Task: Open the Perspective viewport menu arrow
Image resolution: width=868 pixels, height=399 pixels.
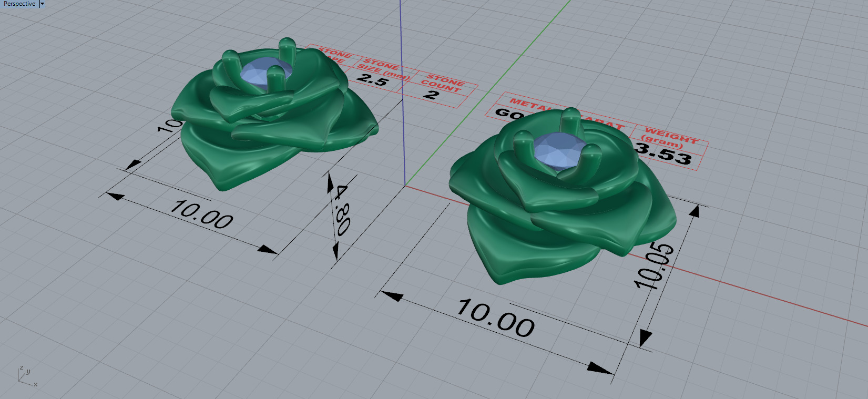Action: click(x=43, y=4)
